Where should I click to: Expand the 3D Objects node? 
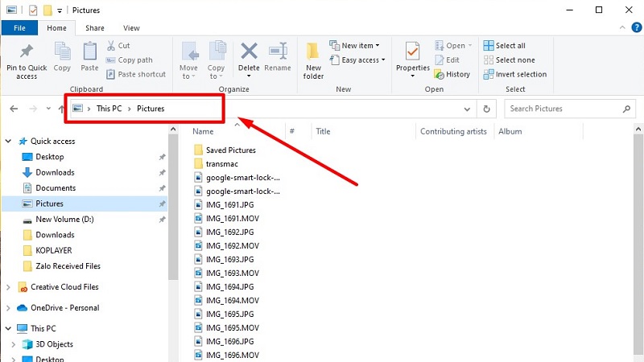click(x=14, y=344)
